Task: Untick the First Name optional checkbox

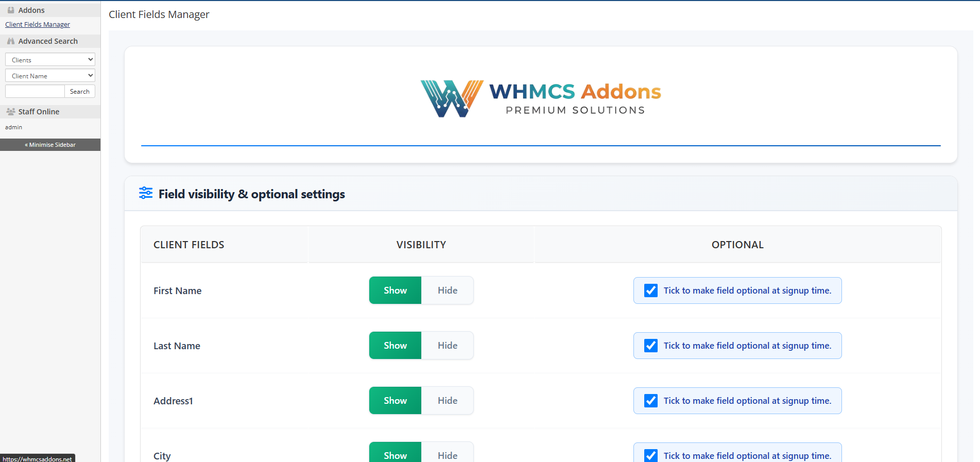Action: pos(651,290)
